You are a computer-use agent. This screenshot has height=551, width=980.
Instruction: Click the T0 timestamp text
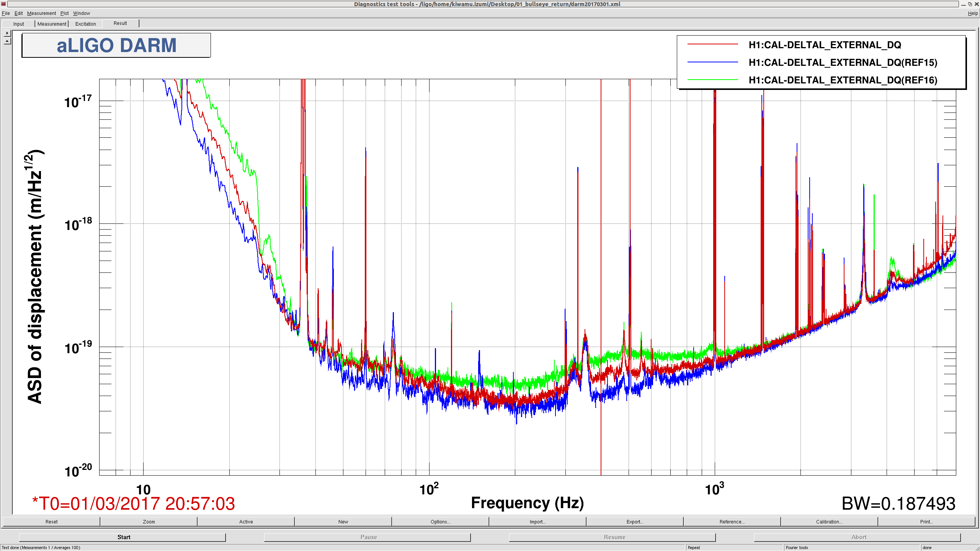coord(134,504)
